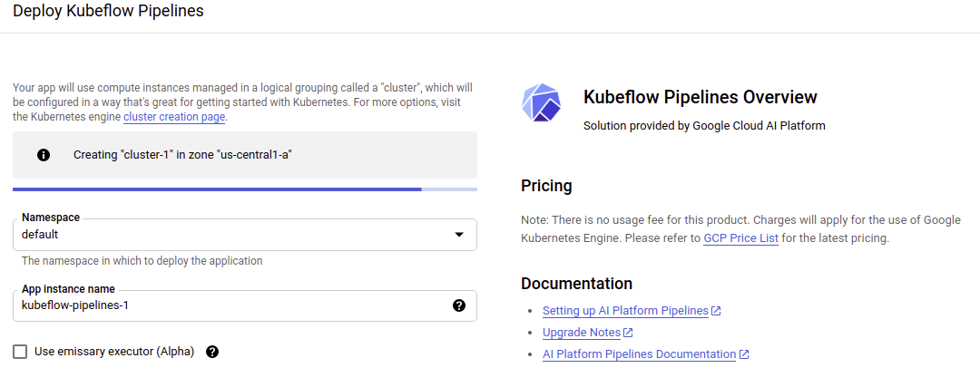The width and height of the screenshot is (980, 368).
Task: Open help icon in App instance name field
Action: pos(459,305)
